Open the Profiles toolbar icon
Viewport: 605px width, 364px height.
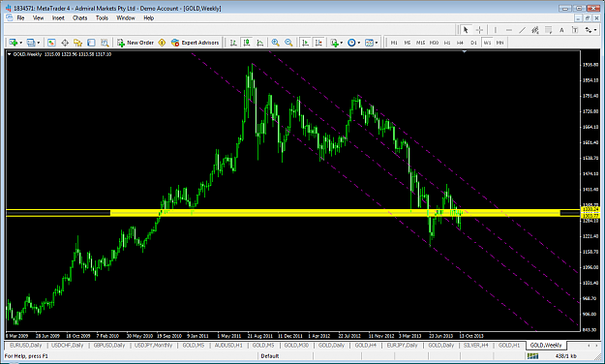pos(31,43)
